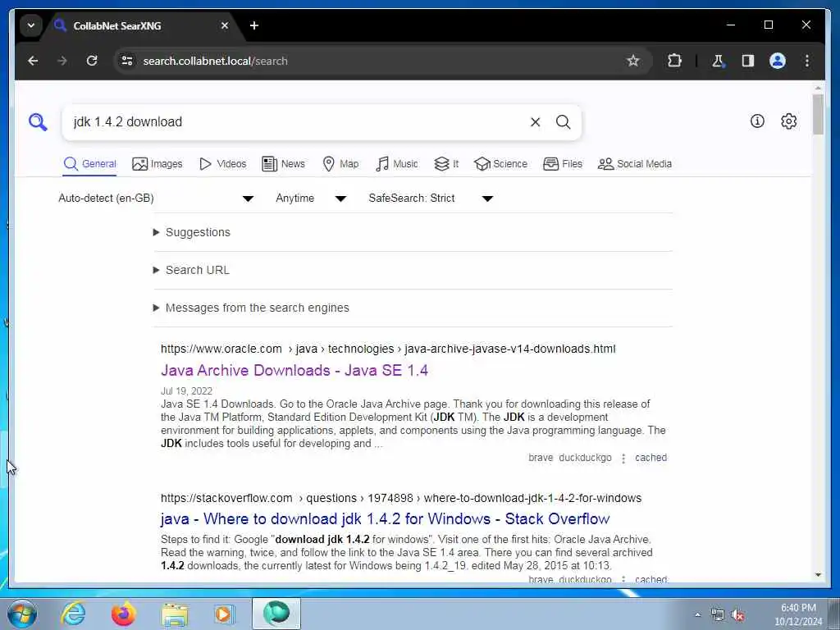Go back with the browser back arrow
840x630 pixels.
click(x=33, y=61)
